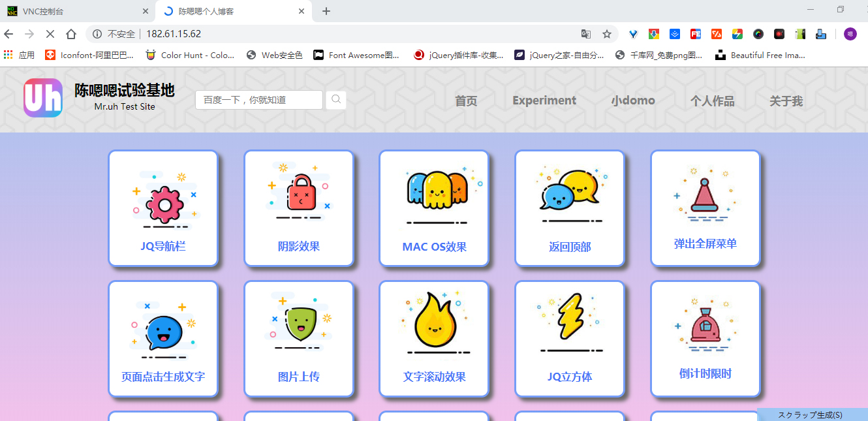
Task: Click the magnifier icon beside the search box
Action: (335, 99)
